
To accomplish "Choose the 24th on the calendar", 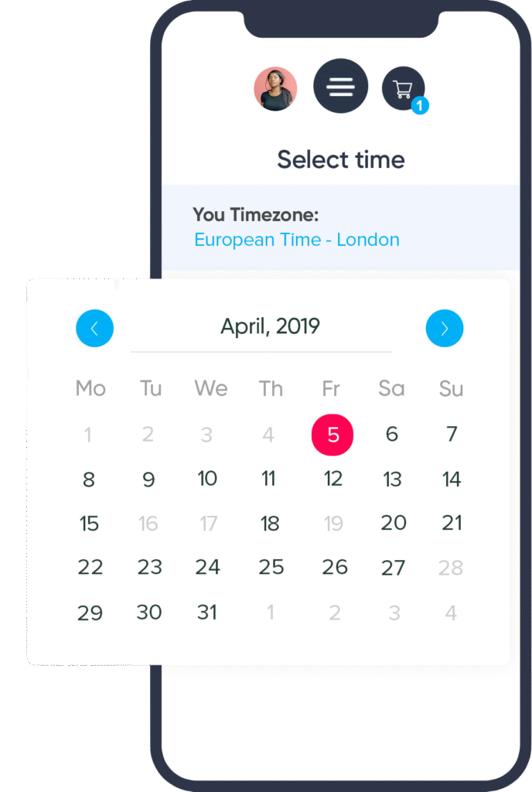I will tap(207, 568).
